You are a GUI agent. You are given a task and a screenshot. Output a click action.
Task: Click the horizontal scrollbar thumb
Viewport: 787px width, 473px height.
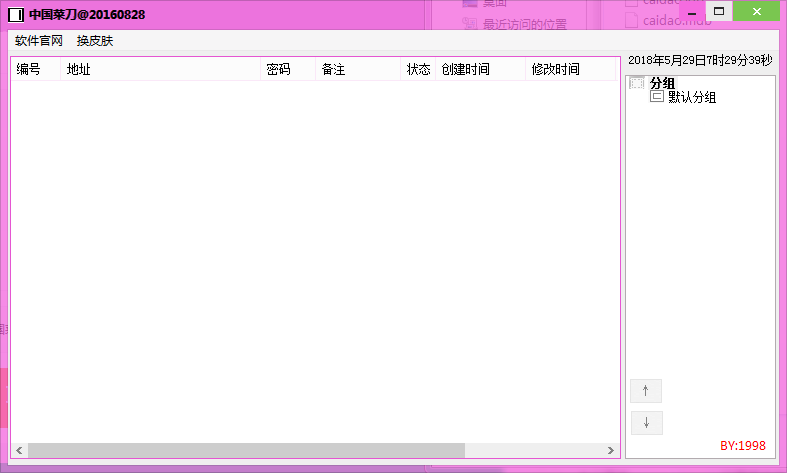click(x=246, y=450)
